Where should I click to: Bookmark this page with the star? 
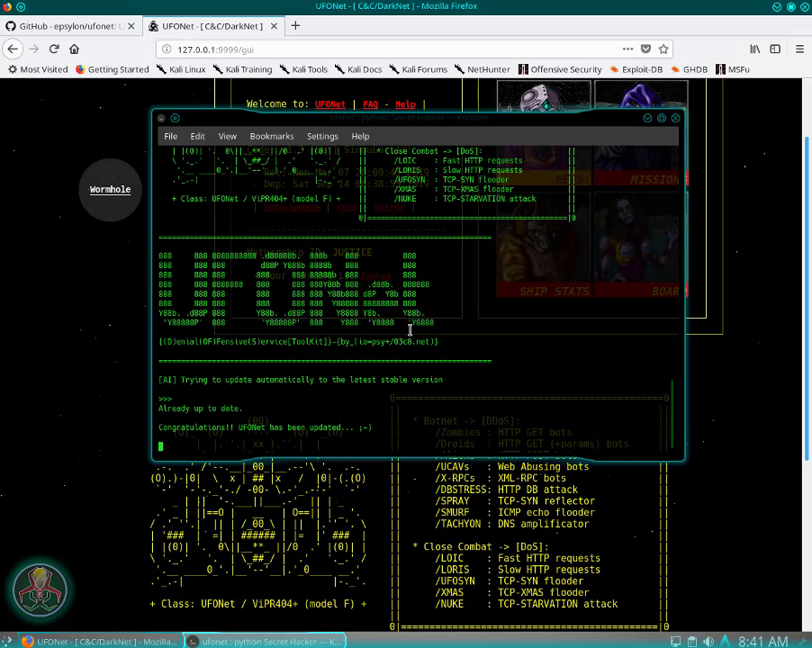pyautogui.click(x=663, y=49)
